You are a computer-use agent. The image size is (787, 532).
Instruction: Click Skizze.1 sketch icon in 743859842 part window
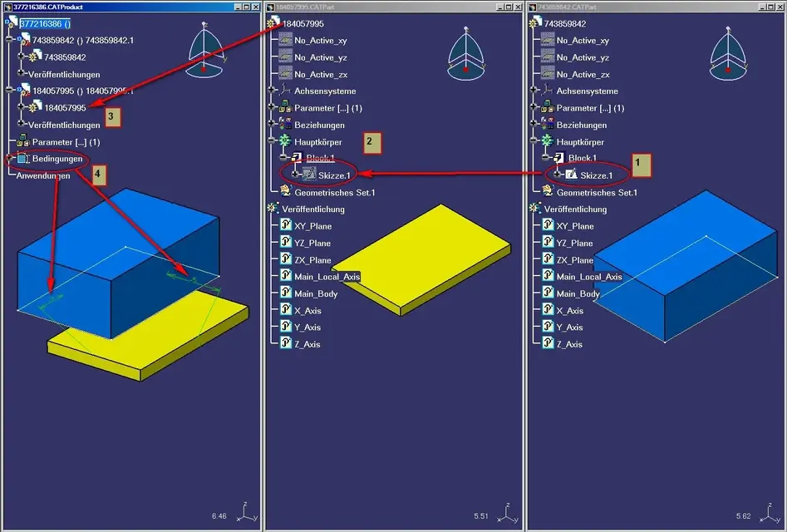(x=571, y=175)
